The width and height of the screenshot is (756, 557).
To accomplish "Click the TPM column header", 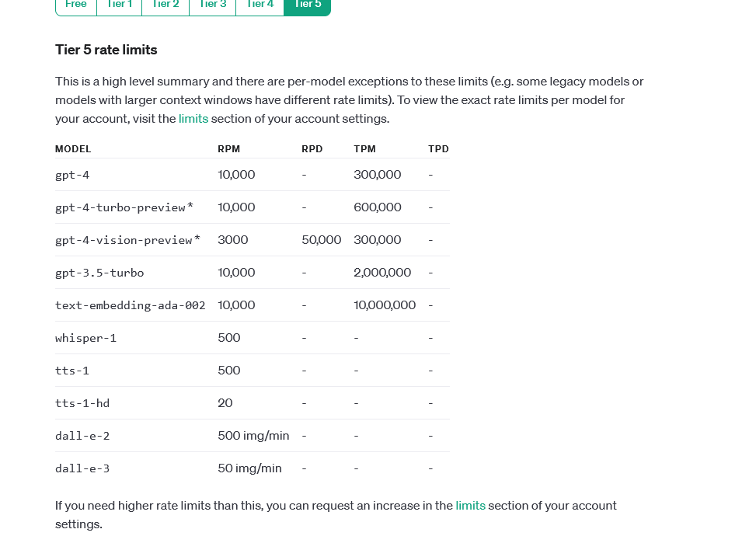I will point(364,149).
